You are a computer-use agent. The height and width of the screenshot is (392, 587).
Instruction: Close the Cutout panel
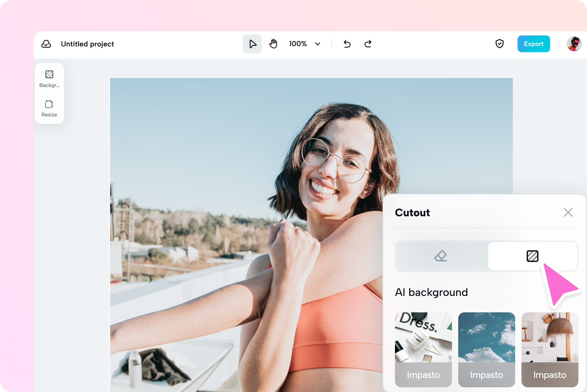click(x=568, y=212)
